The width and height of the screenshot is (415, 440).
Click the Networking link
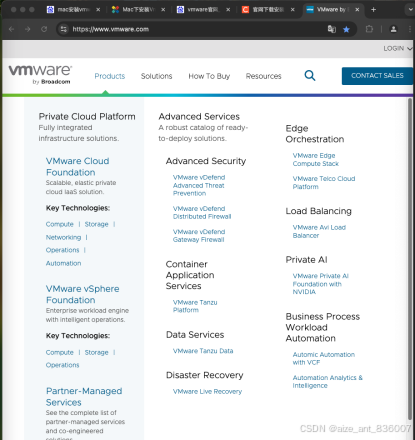pyautogui.click(x=63, y=237)
